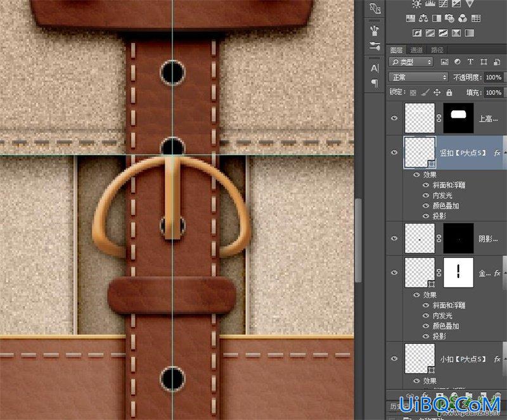Filter layers by type layers (T icon)
Screen dimensions: 507x420
point(470,61)
